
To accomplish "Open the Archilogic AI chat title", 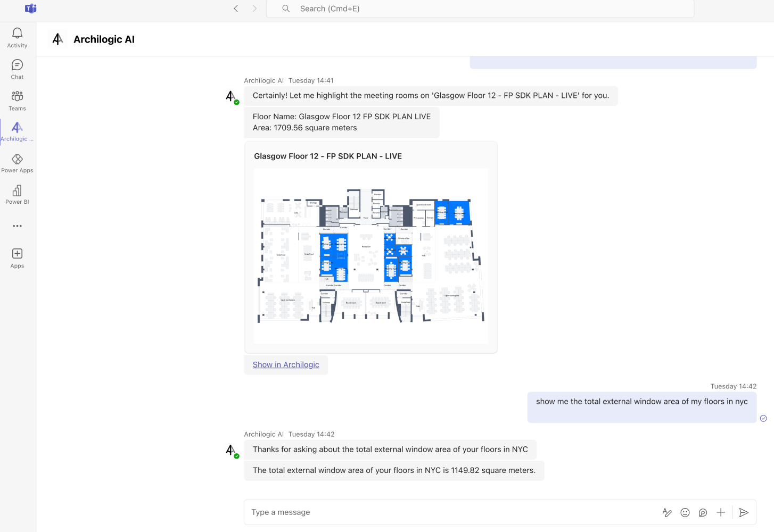I will [104, 39].
